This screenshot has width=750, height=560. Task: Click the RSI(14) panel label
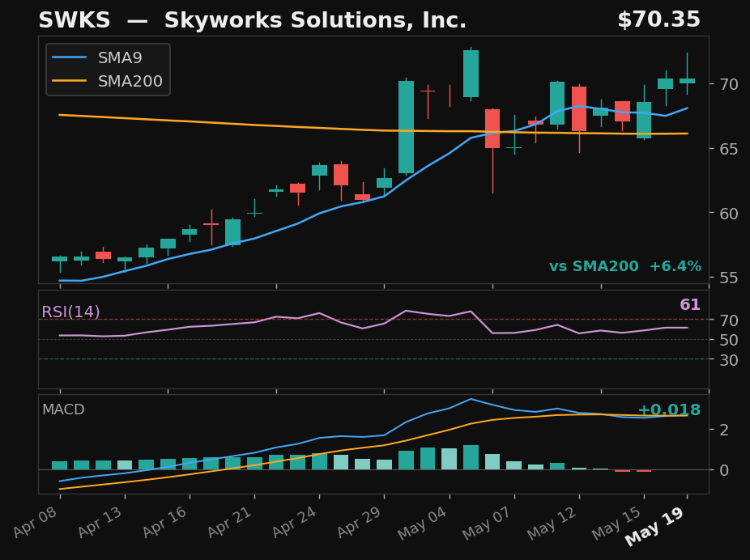click(70, 312)
